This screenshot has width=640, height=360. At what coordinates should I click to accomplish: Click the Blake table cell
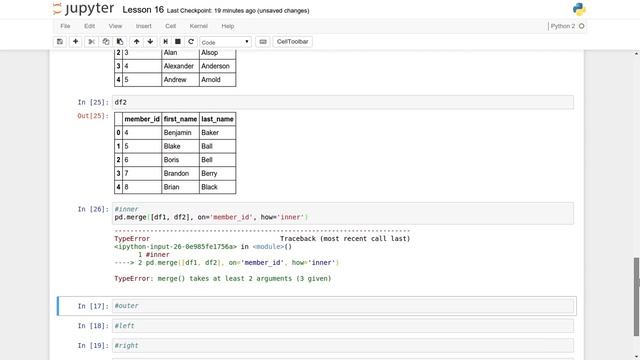pyautogui.click(x=180, y=146)
